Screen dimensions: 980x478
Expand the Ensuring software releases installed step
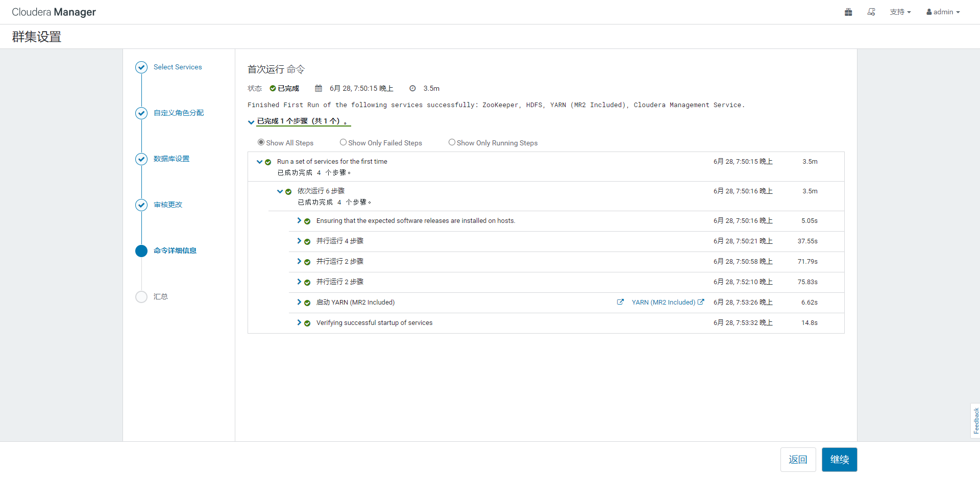(299, 220)
